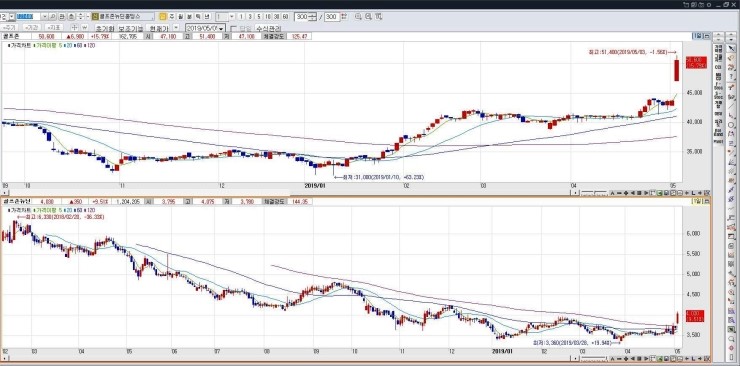
Task: Click the L icon under upper chart
Action: pos(693,193)
